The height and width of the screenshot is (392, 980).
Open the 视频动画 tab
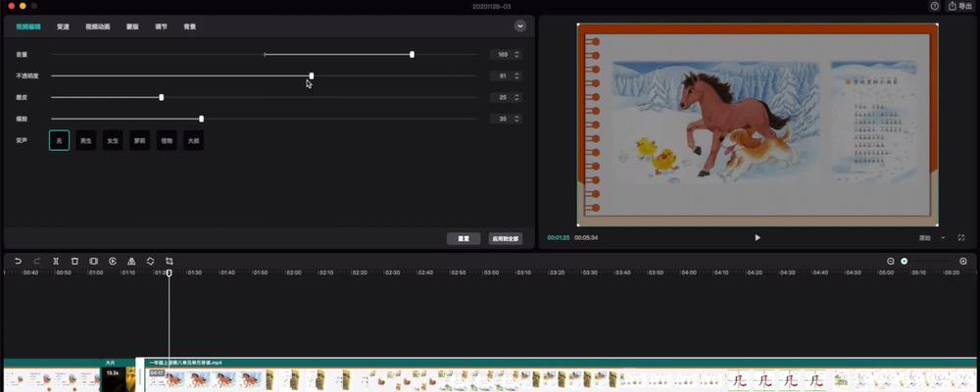click(97, 26)
